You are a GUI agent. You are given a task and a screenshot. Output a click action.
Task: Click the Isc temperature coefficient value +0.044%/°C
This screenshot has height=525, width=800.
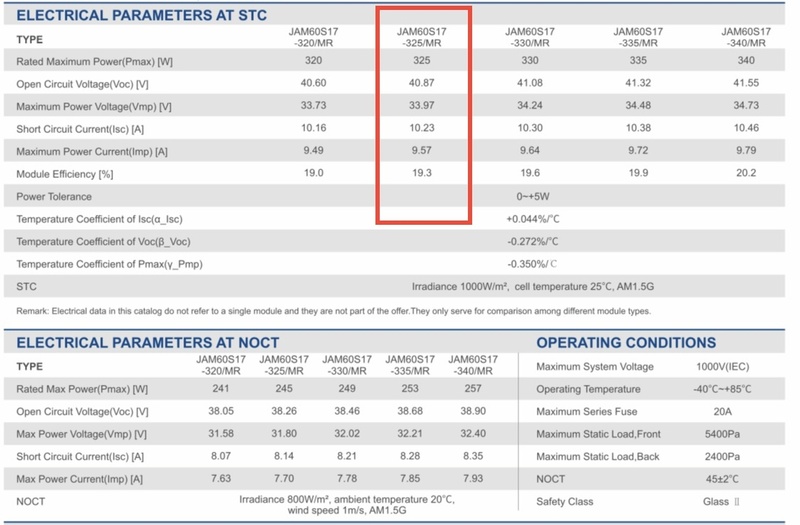click(x=531, y=219)
